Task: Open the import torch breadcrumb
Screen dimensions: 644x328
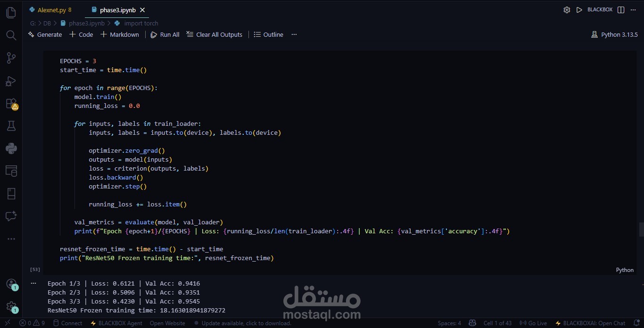Action: pyautogui.click(x=137, y=23)
